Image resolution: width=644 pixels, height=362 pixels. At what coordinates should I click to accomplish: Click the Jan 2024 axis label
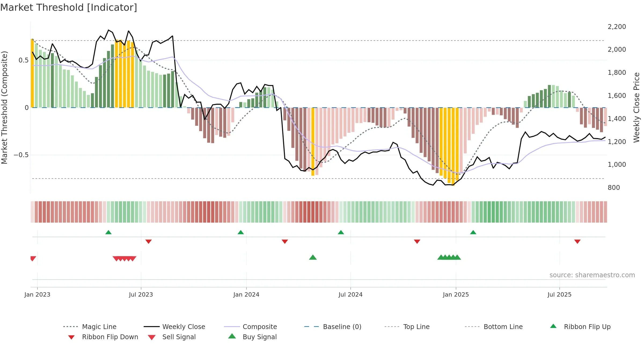click(246, 294)
